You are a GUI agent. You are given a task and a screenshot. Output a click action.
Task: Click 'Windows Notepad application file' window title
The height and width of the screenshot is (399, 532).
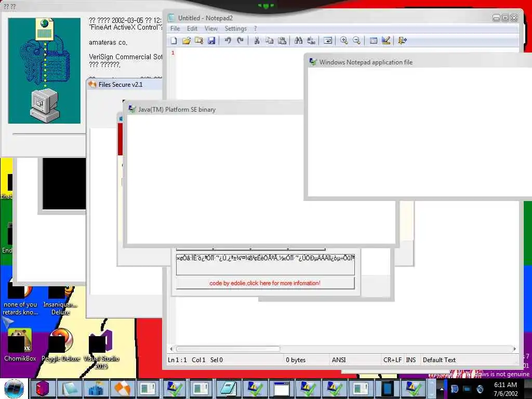[366, 62]
